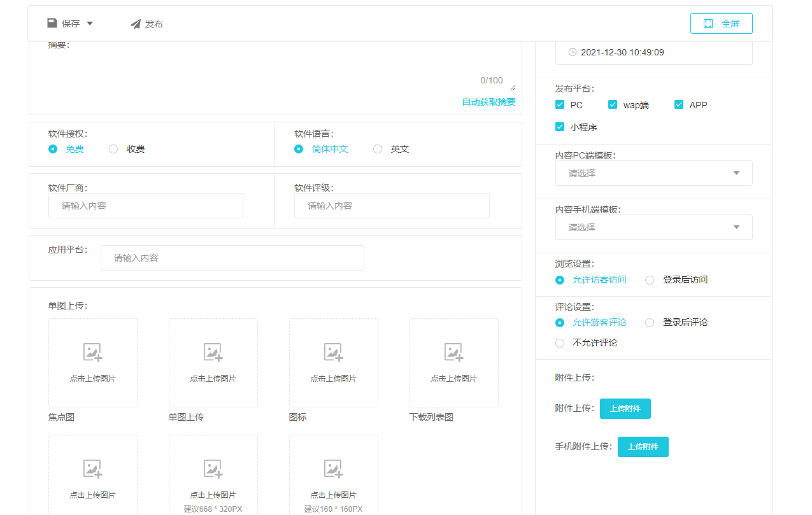
Task: Open the dropdown arrow next to 保存
Action: [90, 24]
